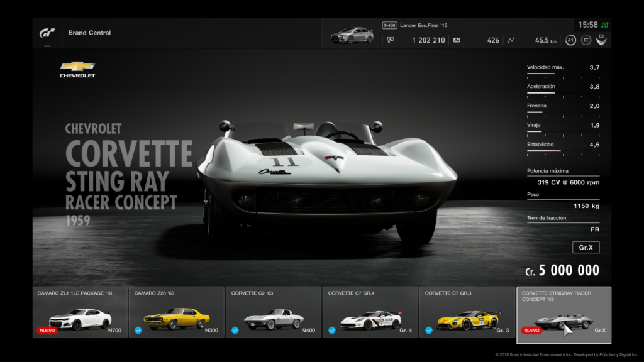Select the Corvette C2 '63 card

pyautogui.click(x=274, y=312)
